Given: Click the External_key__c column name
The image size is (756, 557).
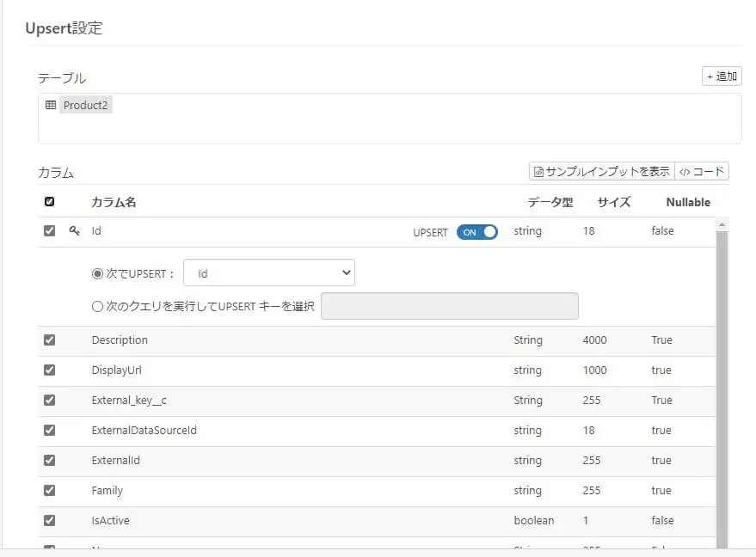Looking at the screenshot, I should [x=129, y=401].
